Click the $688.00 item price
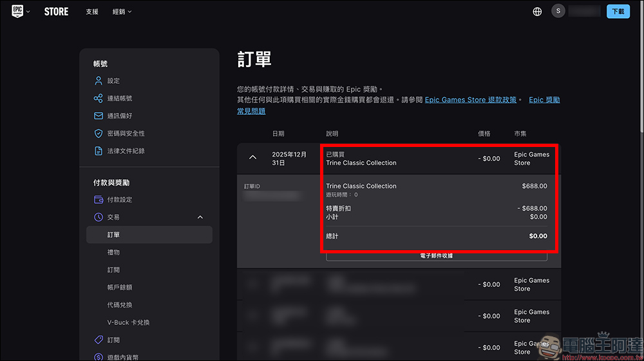 [x=535, y=186]
